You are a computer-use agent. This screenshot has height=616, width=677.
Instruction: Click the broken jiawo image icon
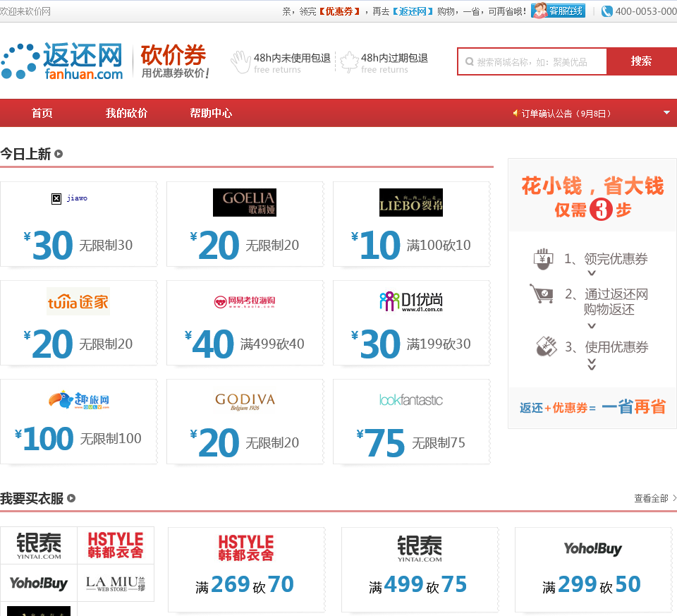click(56, 199)
